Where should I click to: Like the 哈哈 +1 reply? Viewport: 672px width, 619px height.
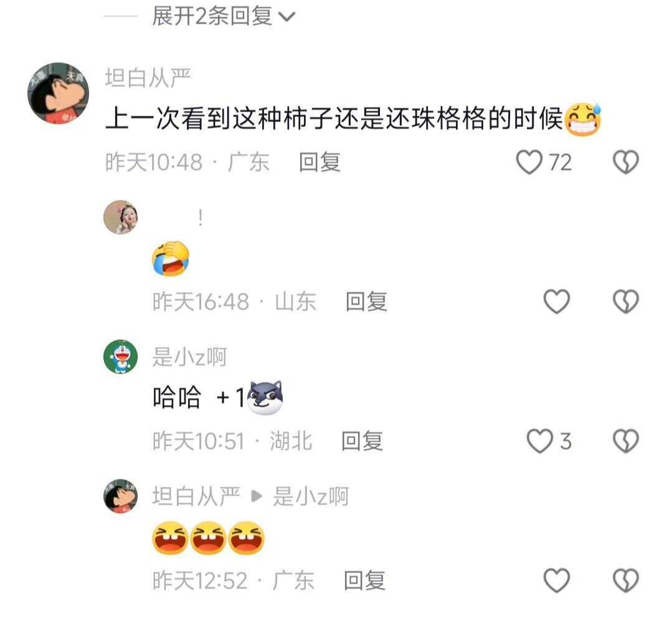coord(539,441)
